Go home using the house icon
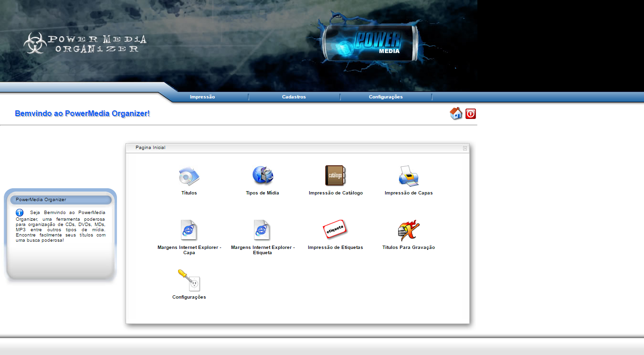Image resolution: width=644 pixels, height=355 pixels. tap(456, 114)
